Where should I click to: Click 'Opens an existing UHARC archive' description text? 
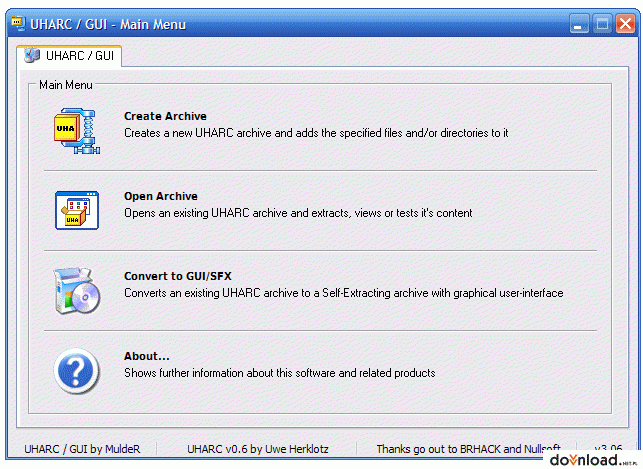pos(298,213)
